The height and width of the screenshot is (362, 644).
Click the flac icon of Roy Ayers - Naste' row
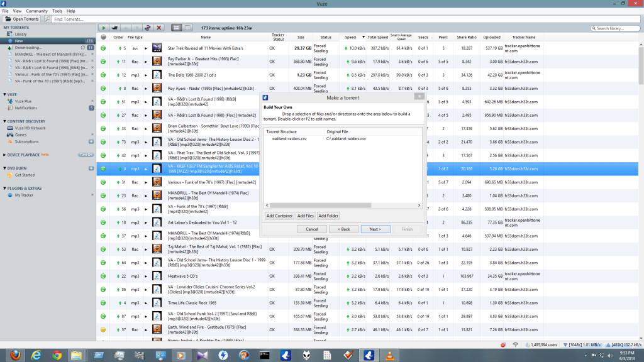coord(157,88)
